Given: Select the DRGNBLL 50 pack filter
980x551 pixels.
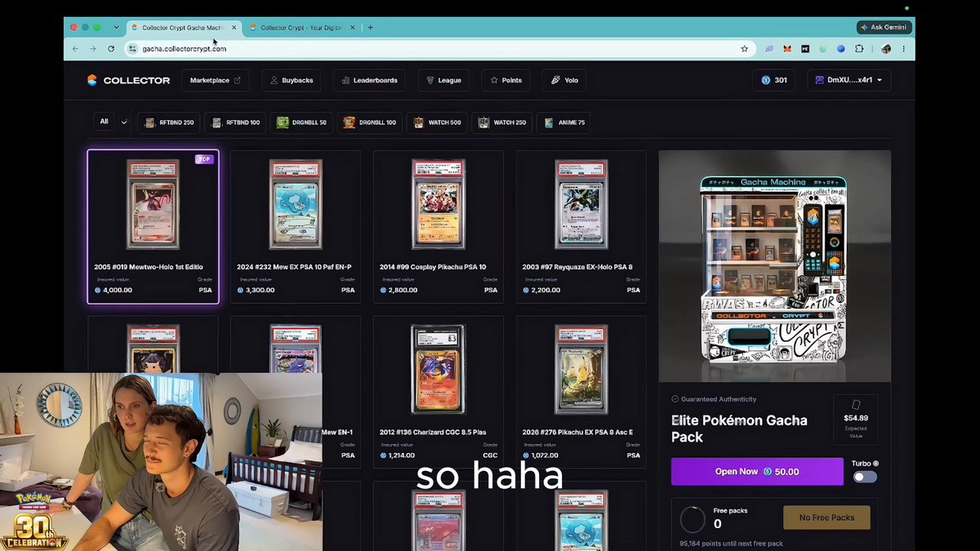Looking at the screenshot, I should pos(301,122).
